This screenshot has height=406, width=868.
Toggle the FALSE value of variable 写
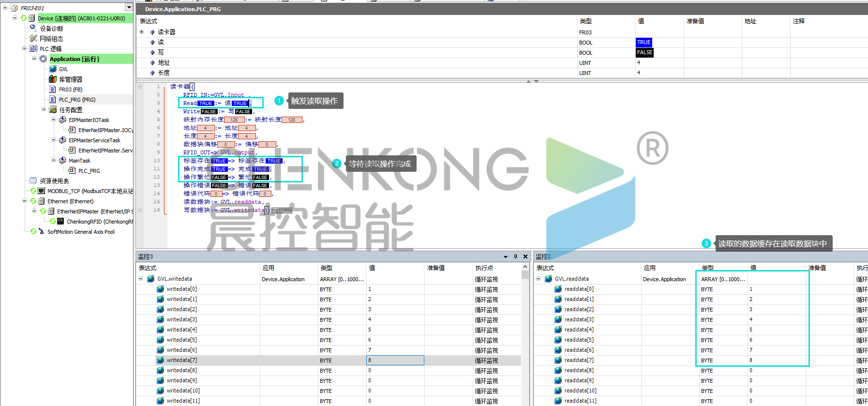tap(644, 53)
